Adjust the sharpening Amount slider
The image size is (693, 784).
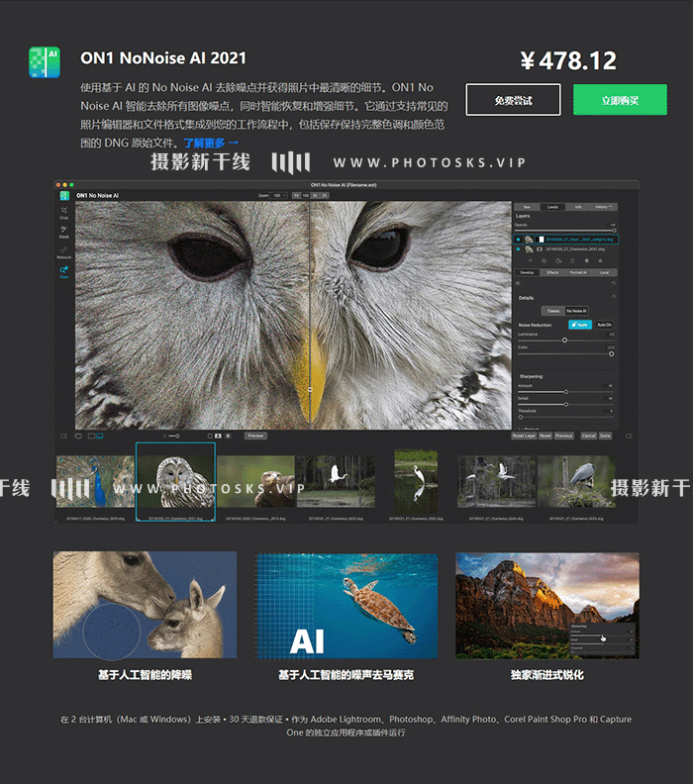(566, 391)
